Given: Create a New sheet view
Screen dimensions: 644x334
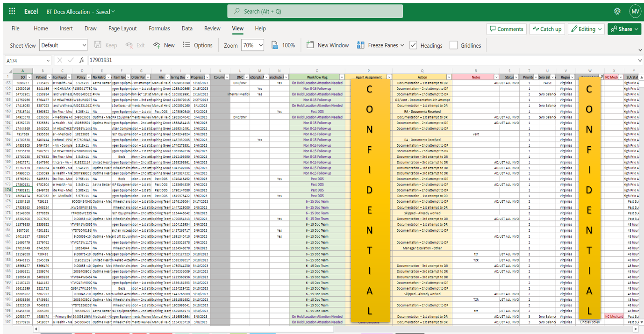Looking at the screenshot, I should point(164,45).
